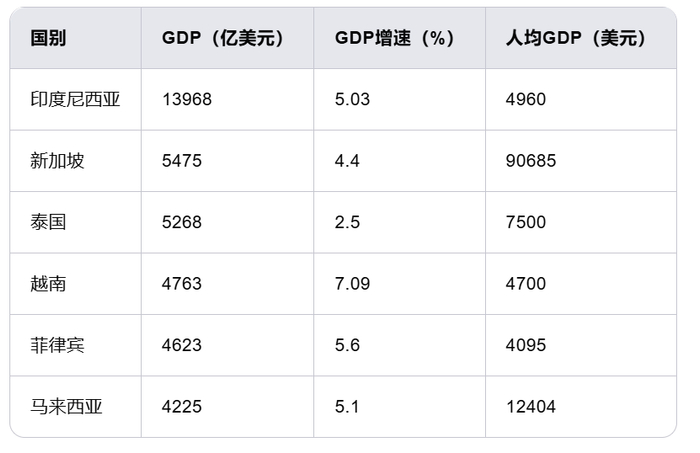The height and width of the screenshot is (453, 700).
Task: Click Vietnam's growth rate 7.09
Action: (x=352, y=284)
